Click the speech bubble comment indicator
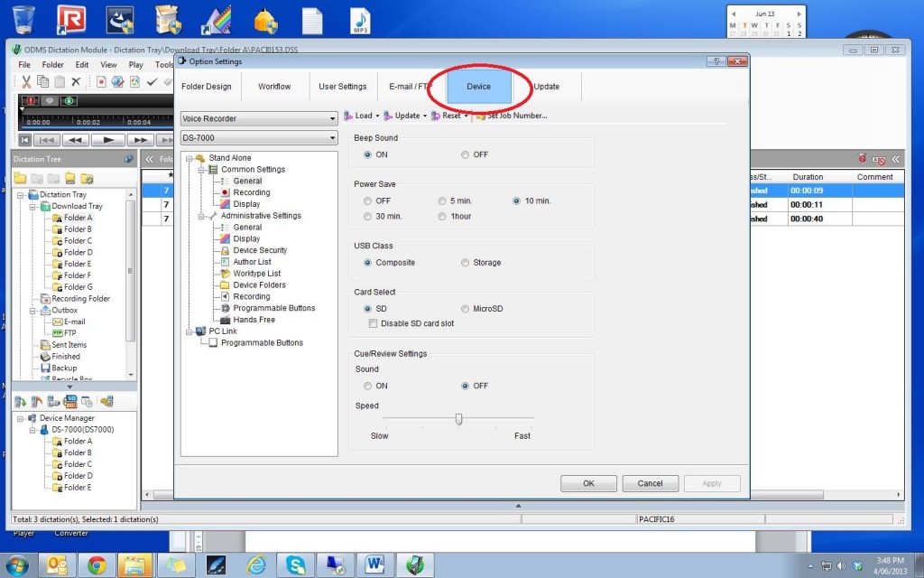The height and width of the screenshot is (578, 924). click(50, 101)
